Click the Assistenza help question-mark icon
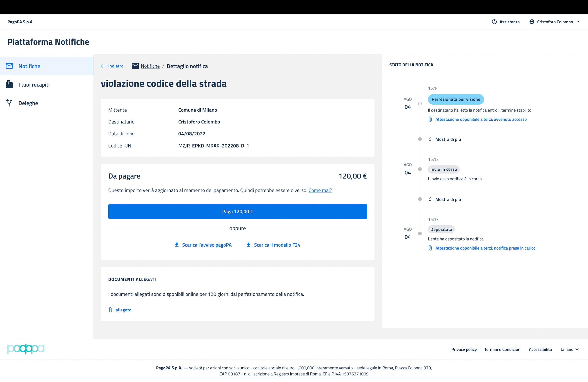The height and width of the screenshot is (382, 588). point(494,22)
